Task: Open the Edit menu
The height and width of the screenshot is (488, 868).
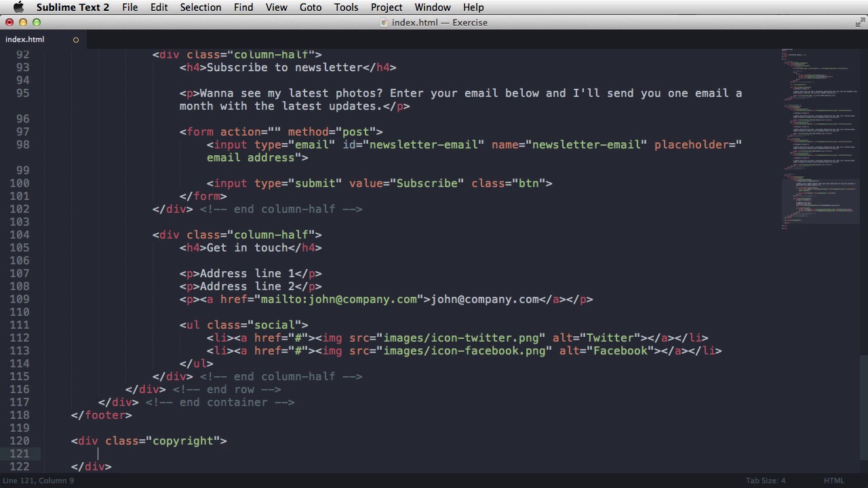Action: point(159,7)
